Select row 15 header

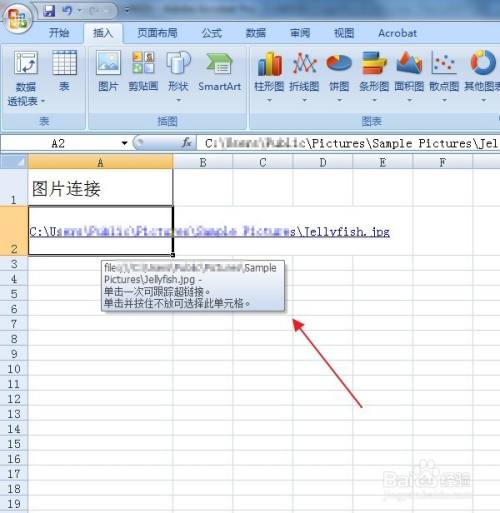click(x=14, y=444)
